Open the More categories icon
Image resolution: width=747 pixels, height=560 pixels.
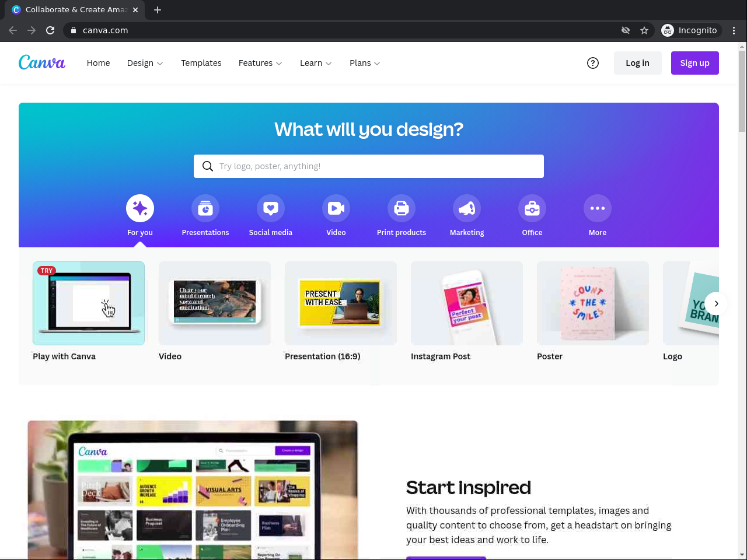(x=598, y=208)
